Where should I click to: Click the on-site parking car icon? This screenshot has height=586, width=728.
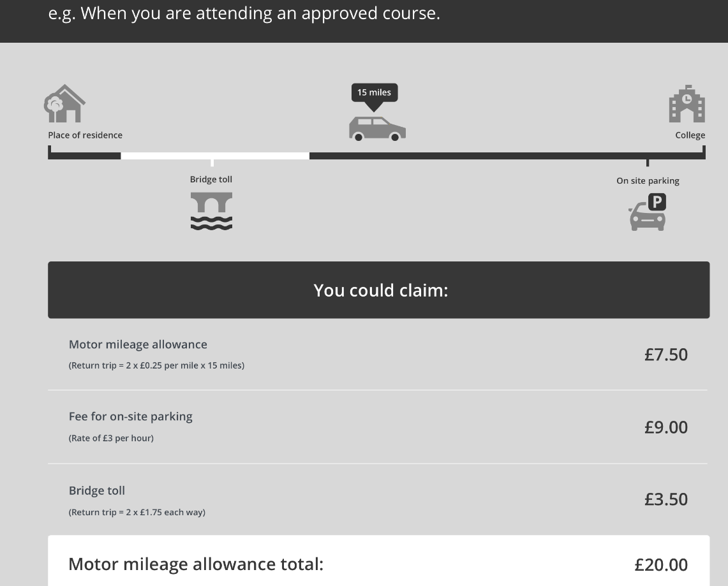pyautogui.click(x=648, y=212)
